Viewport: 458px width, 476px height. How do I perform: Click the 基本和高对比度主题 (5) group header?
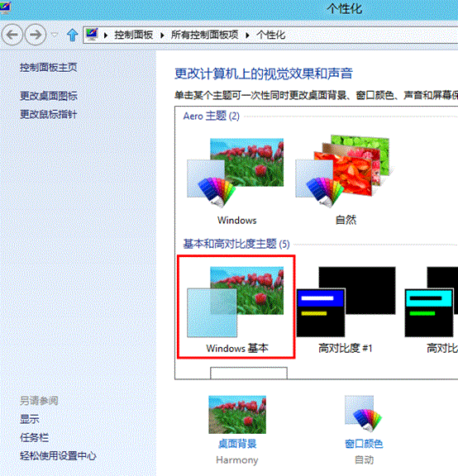point(236,244)
